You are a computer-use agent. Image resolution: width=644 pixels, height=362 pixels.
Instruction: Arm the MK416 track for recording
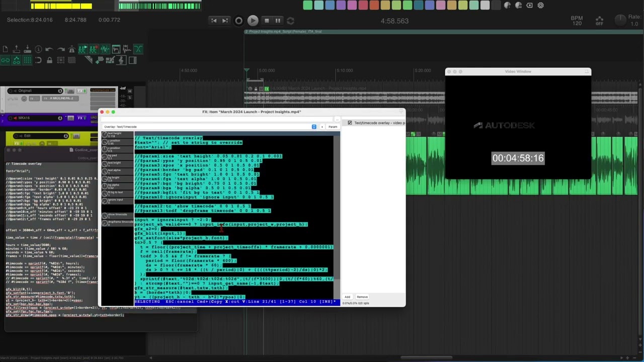pyautogui.click(x=10, y=118)
